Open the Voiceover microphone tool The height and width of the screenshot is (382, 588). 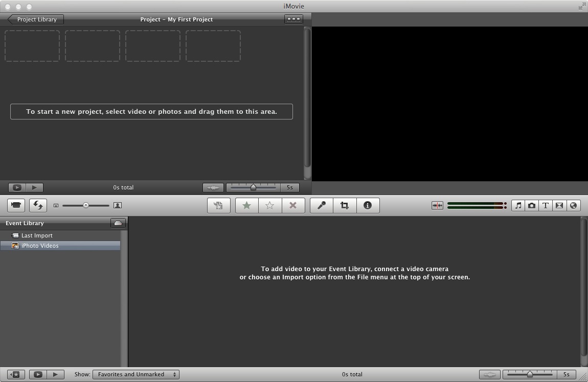pos(322,205)
